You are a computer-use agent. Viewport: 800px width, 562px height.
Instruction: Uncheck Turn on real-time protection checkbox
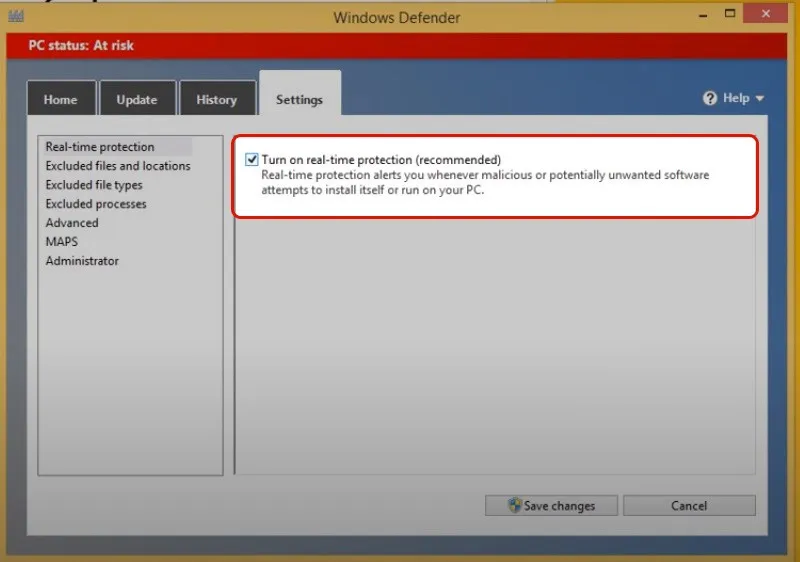[x=252, y=159]
